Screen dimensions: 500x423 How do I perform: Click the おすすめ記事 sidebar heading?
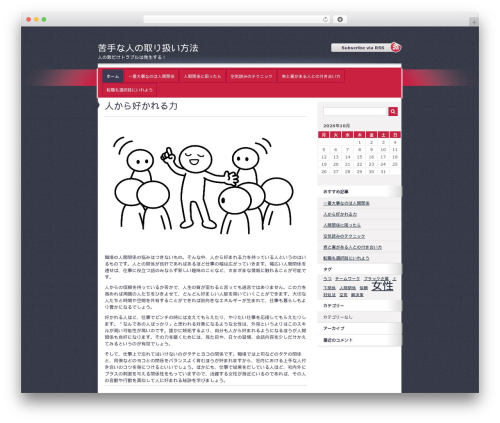coord(336,192)
